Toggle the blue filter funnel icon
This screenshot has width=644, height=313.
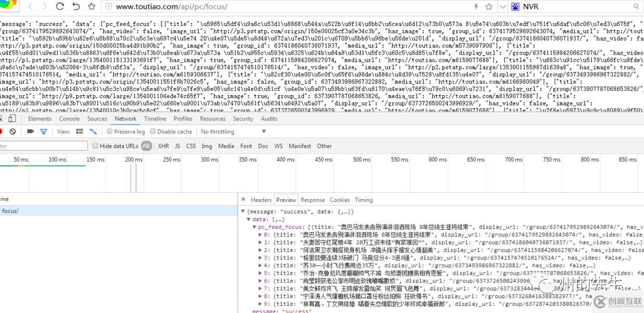44,132
